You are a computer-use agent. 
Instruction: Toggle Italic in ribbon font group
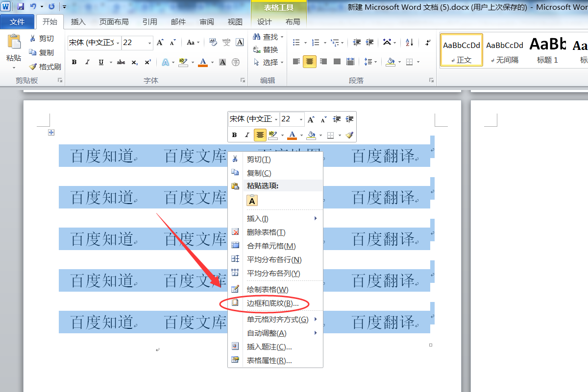coord(87,62)
